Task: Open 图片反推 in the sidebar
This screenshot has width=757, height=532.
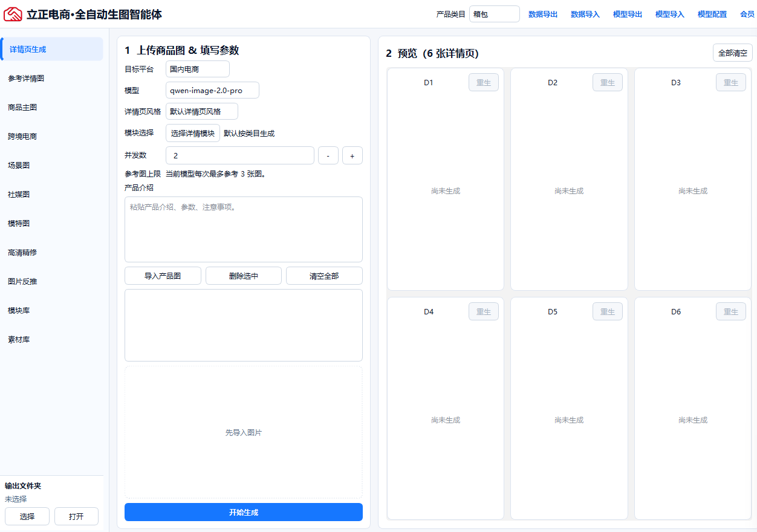Action: coord(52,281)
